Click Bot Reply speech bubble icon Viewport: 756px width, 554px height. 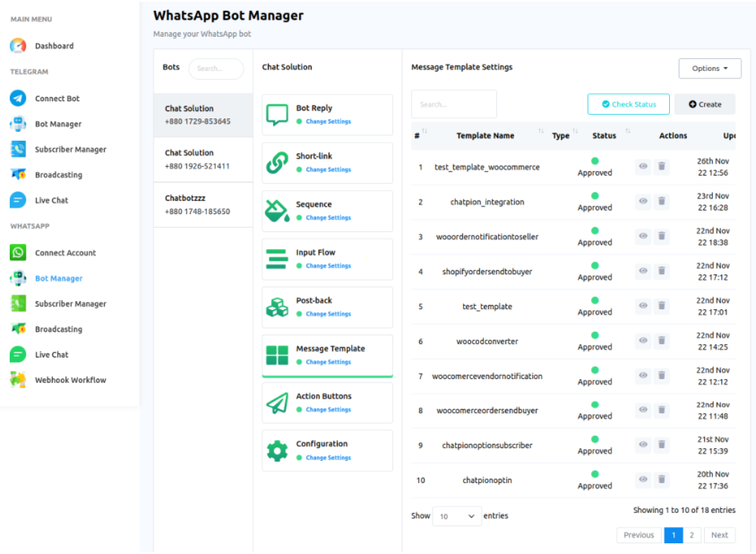278,115
